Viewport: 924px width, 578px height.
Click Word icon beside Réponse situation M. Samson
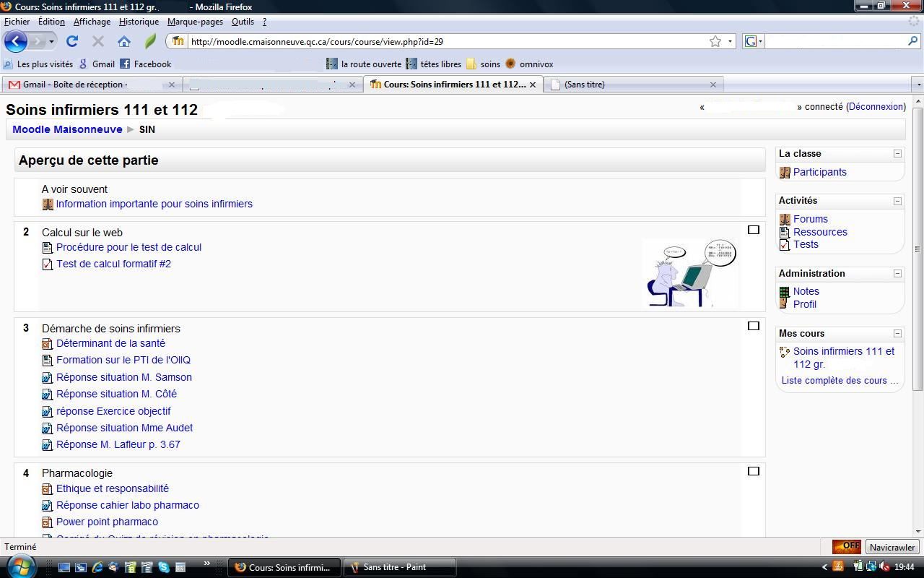[x=48, y=378]
